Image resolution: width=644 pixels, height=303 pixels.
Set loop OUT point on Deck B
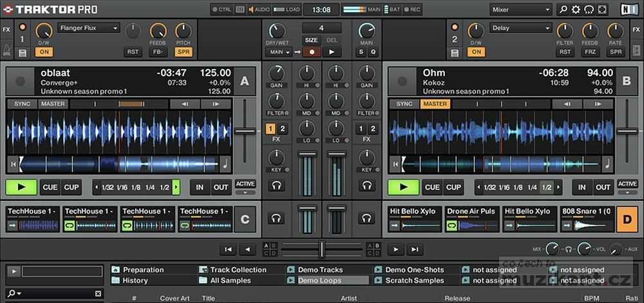(x=603, y=187)
